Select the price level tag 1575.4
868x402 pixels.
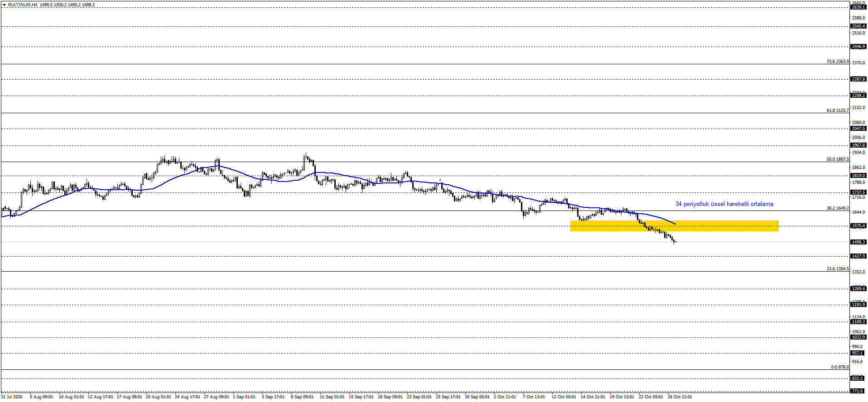858,226
